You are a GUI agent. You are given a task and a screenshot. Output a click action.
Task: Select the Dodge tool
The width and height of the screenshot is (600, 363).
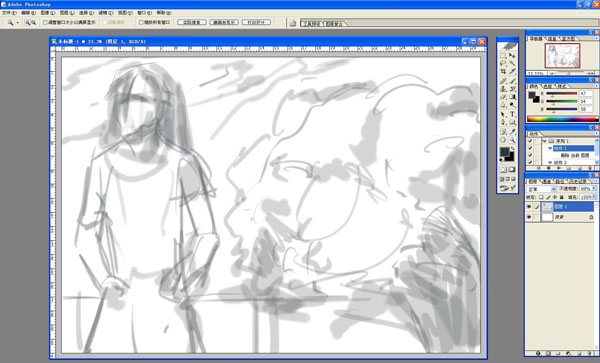coord(512,105)
